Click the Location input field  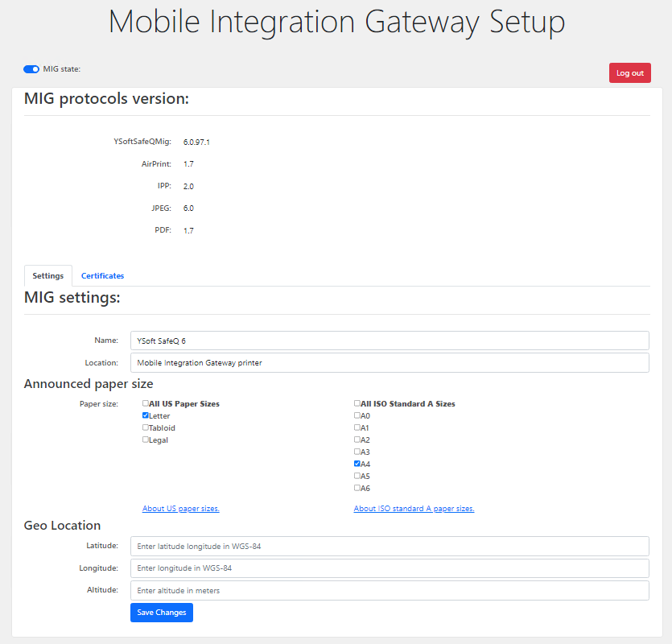[390, 363]
